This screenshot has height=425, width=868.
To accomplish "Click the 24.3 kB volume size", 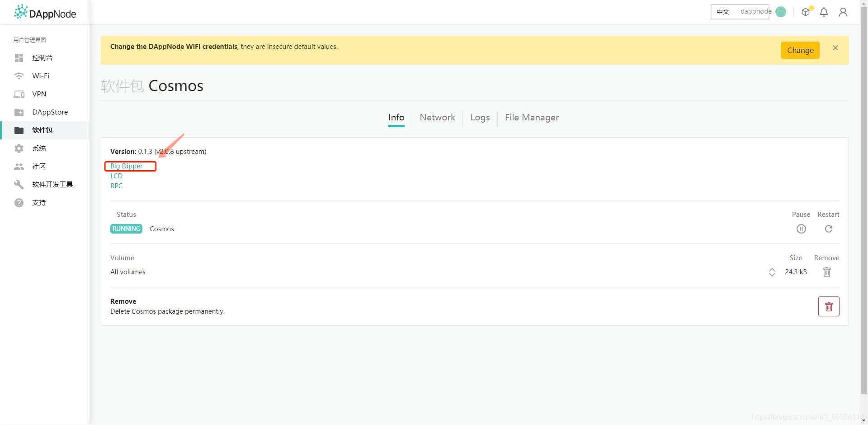I will [x=796, y=272].
